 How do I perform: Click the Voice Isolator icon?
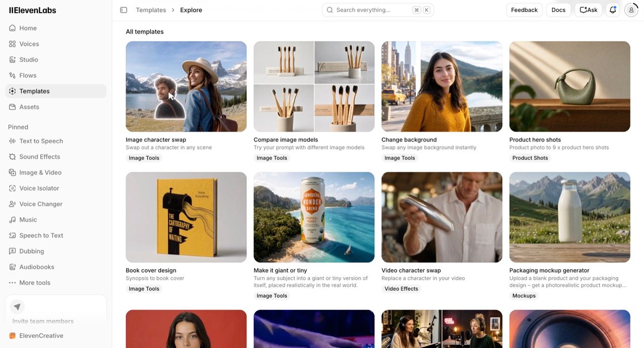13,188
